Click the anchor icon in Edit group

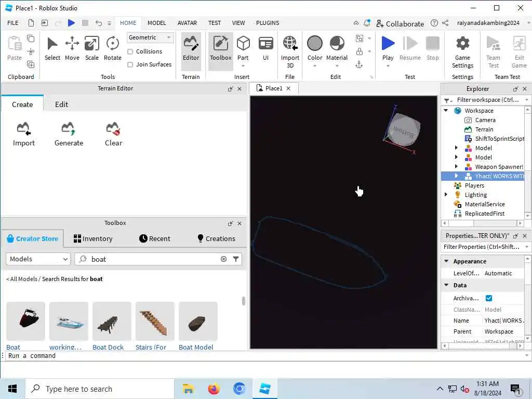point(359,65)
